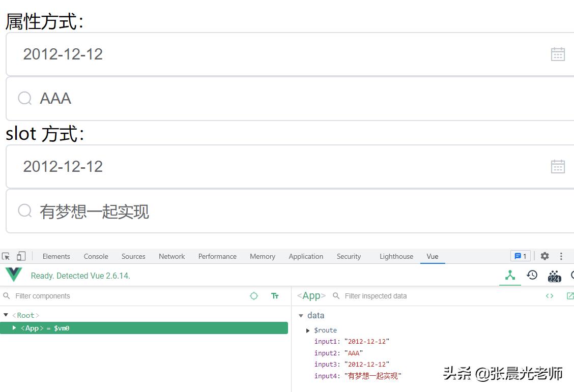
Task: Open the Network tab in DevTools
Action: click(x=171, y=256)
